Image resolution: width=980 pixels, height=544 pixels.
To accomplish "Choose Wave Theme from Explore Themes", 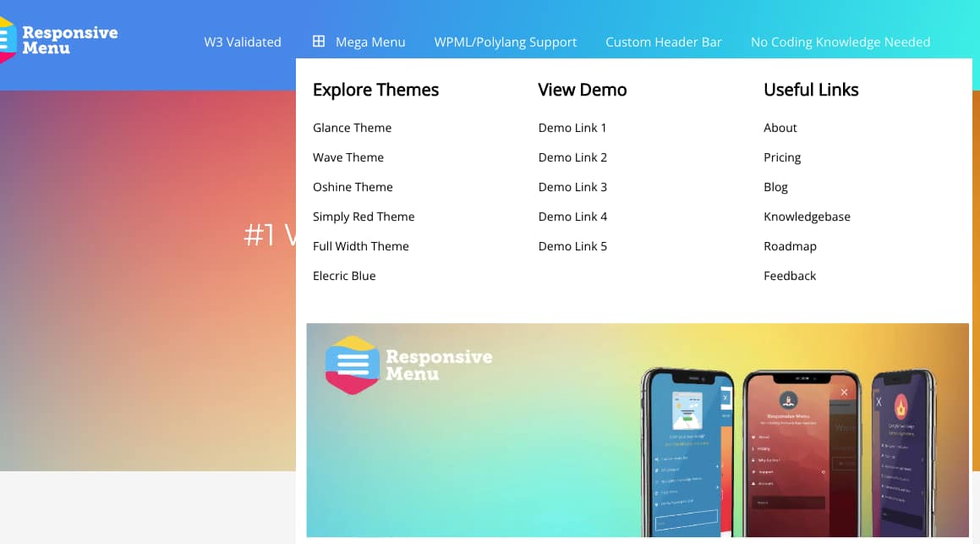I will tap(348, 157).
